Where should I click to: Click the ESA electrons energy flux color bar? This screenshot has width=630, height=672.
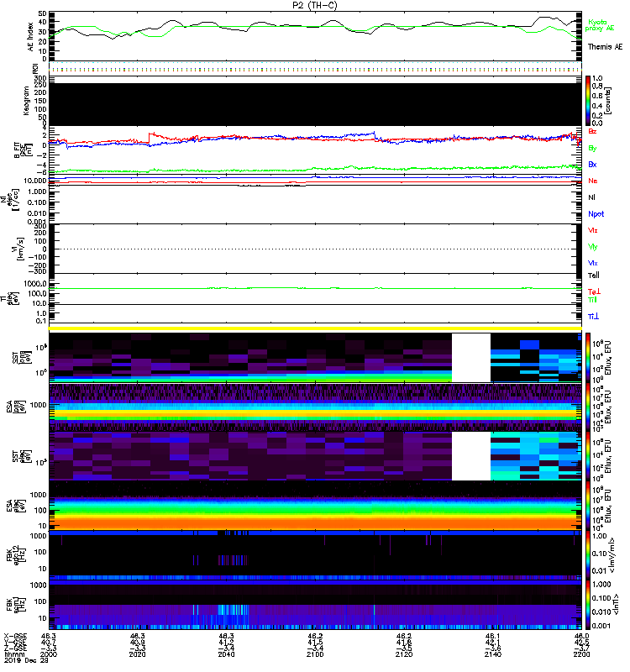(x=588, y=506)
